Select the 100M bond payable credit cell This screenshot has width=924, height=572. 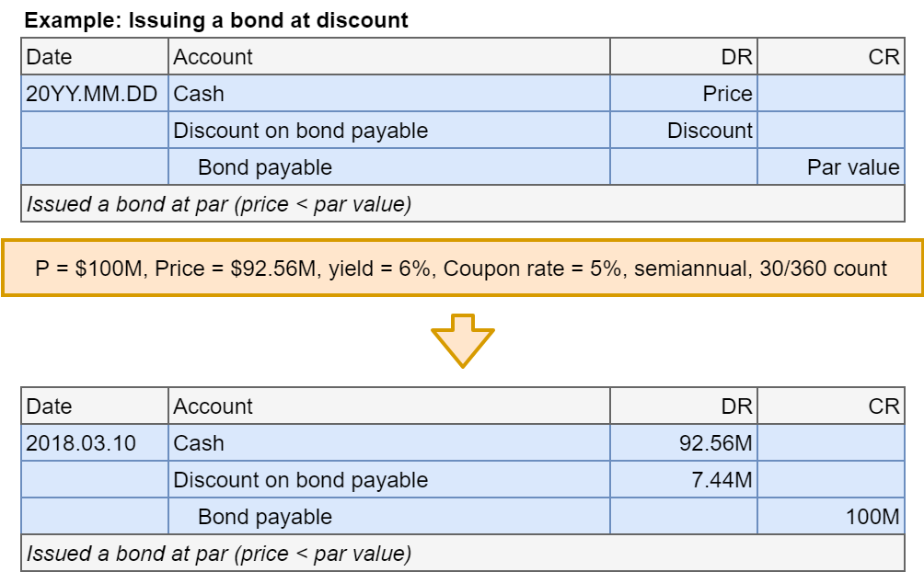[x=831, y=517]
